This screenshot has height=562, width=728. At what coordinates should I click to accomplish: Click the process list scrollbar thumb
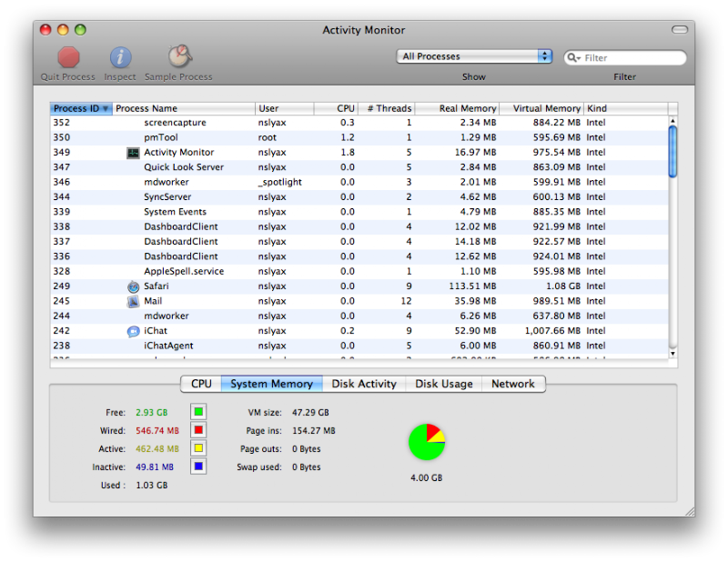tap(672, 151)
